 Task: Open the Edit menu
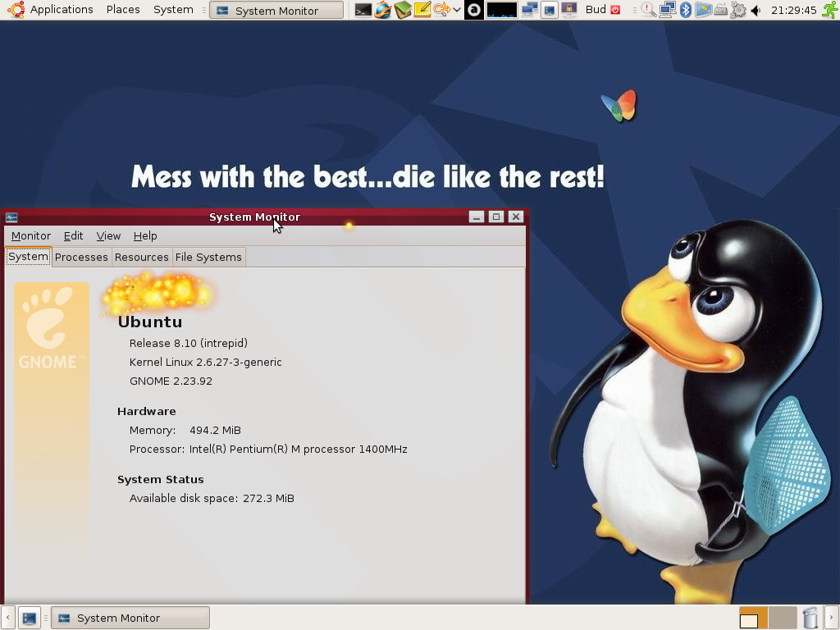[x=73, y=235]
